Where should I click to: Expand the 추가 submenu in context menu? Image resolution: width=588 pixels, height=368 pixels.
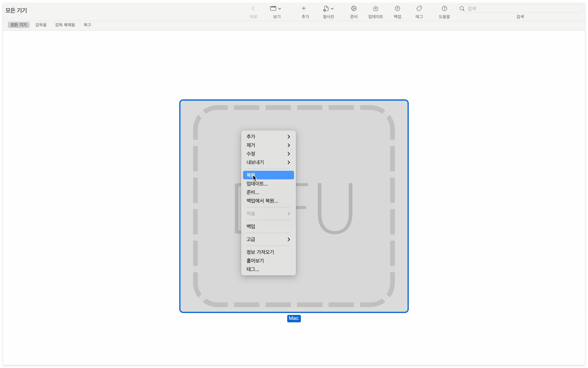click(268, 137)
